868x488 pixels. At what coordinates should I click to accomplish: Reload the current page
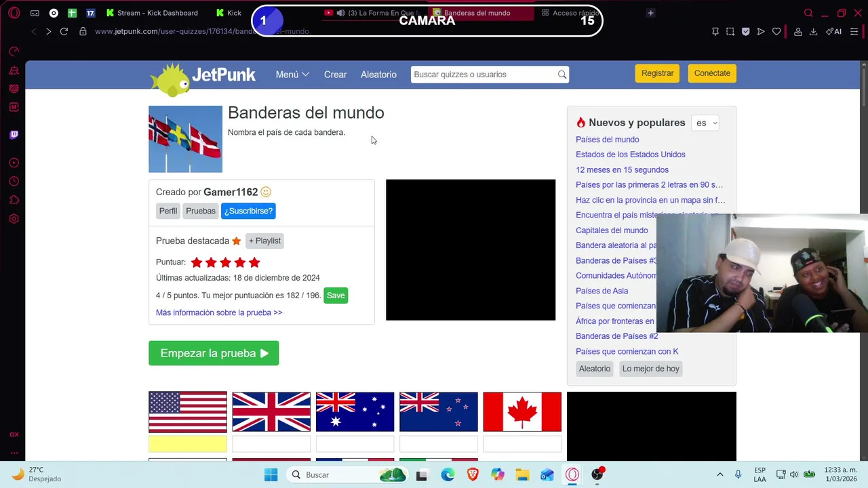click(x=64, y=31)
